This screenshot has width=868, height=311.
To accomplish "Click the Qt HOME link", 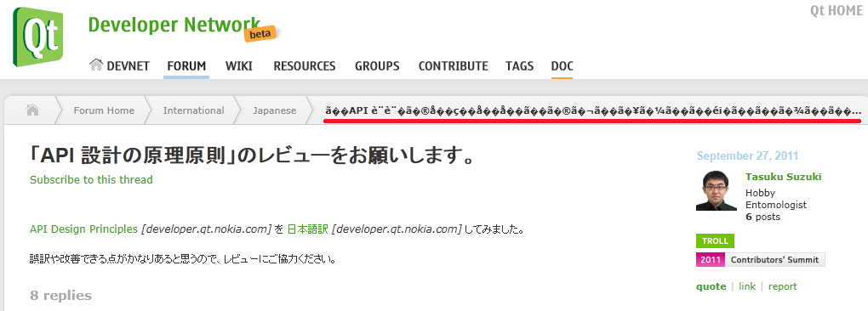I will 836,10.
